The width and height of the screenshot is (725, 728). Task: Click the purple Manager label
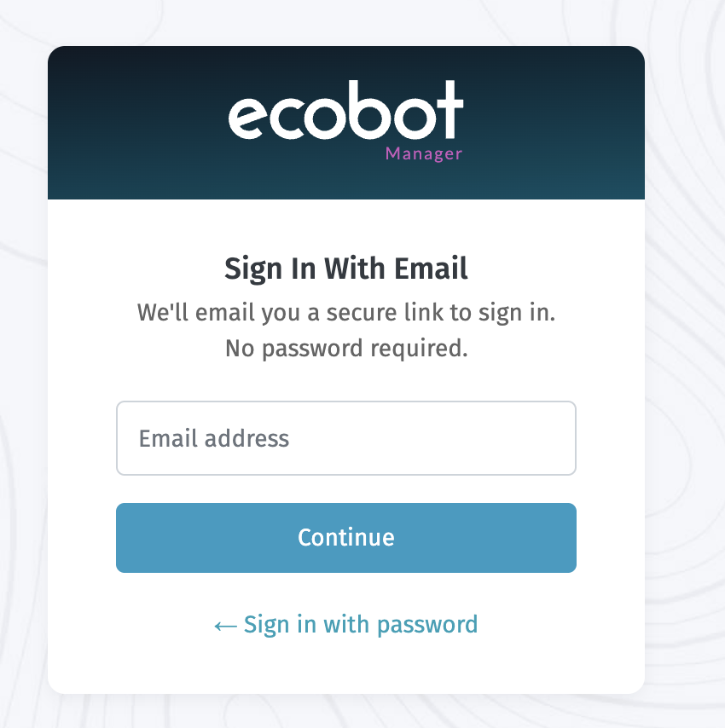[x=423, y=154]
